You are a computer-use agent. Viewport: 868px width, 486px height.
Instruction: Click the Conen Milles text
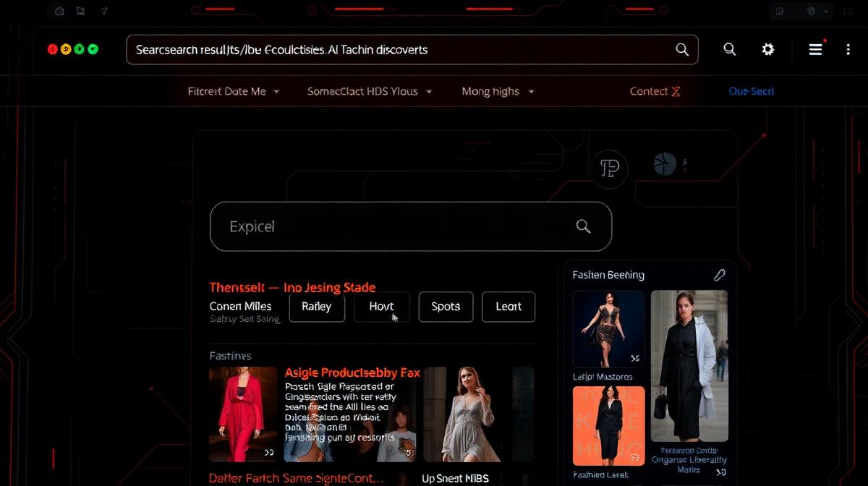[x=240, y=306]
